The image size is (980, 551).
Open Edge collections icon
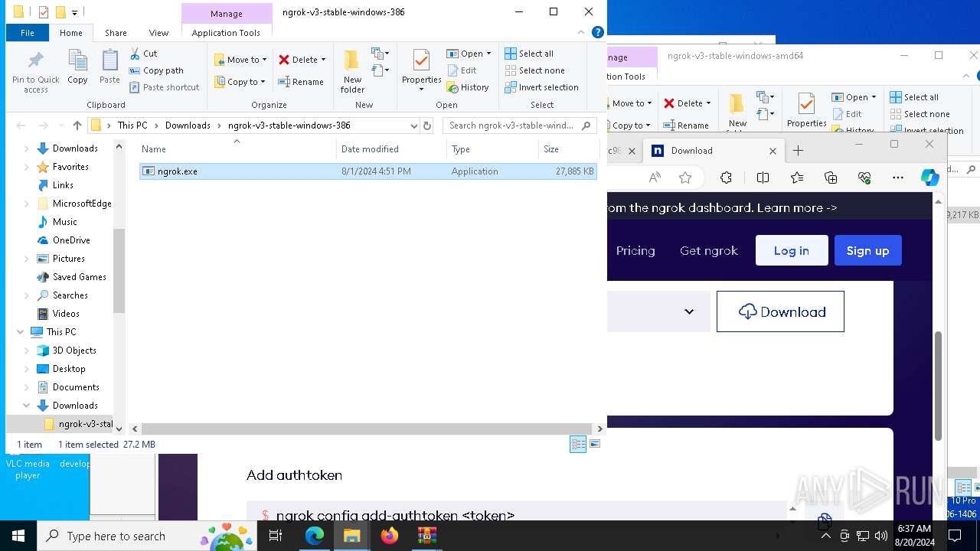coord(831,178)
